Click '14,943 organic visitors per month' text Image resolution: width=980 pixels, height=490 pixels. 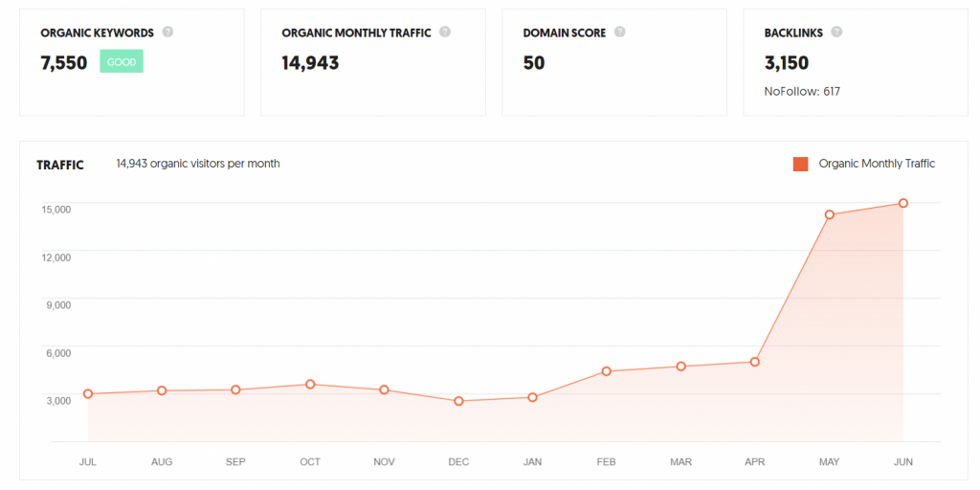[198, 164]
